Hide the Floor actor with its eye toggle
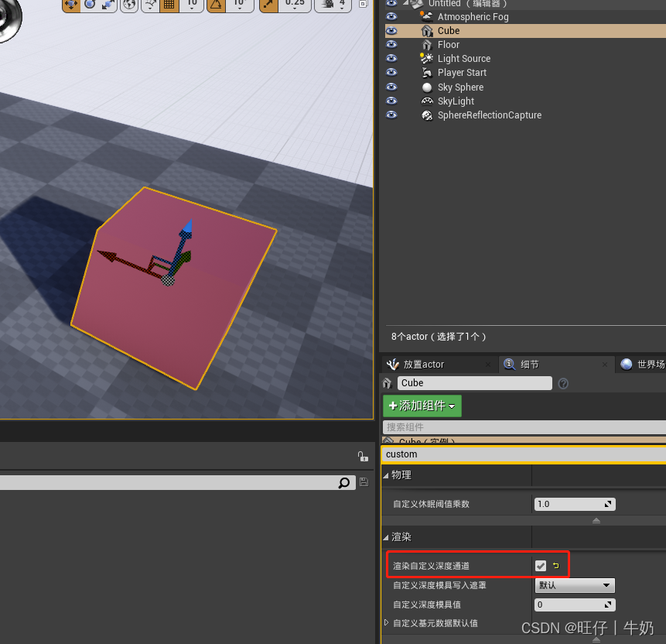 coord(391,44)
